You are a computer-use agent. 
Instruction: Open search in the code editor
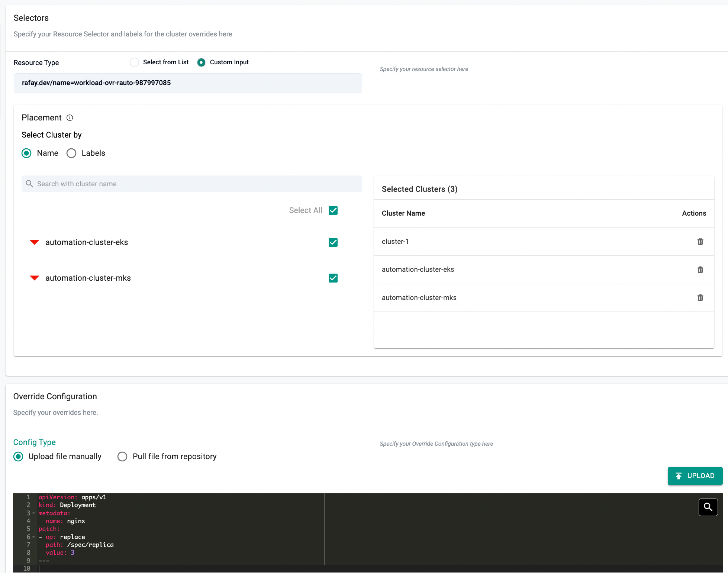pos(708,507)
